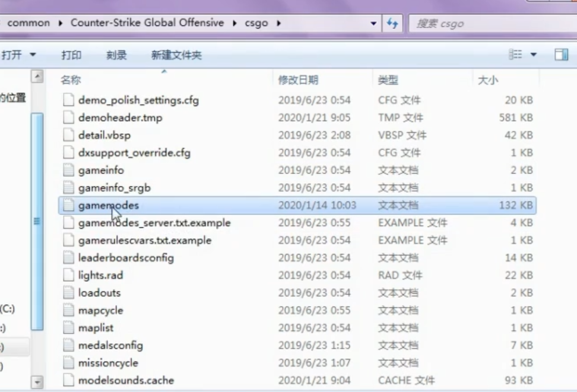The width and height of the screenshot is (577, 392).
Task: Click text document icon of gamemodes
Action: (68, 205)
